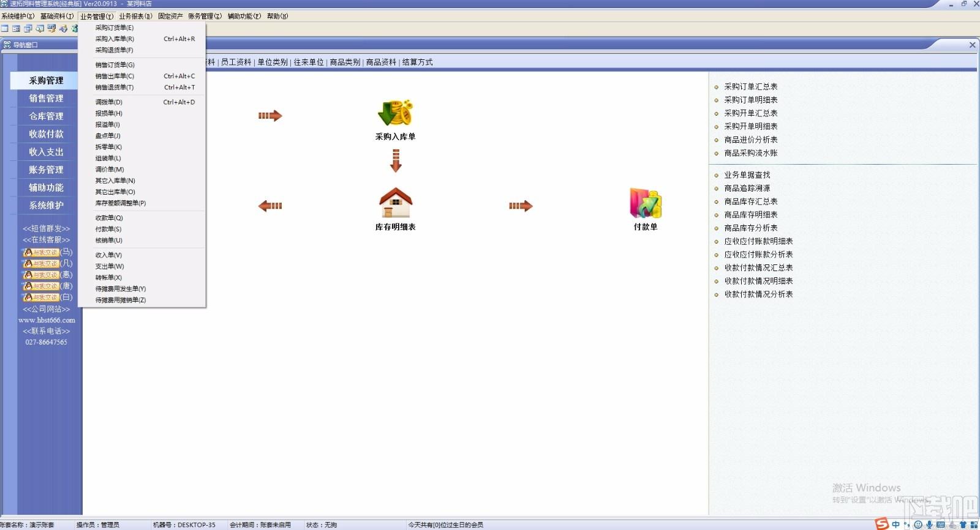Open the 采购入库单 icon in workflow
Screen dimensions: 980x530
point(396,114)
